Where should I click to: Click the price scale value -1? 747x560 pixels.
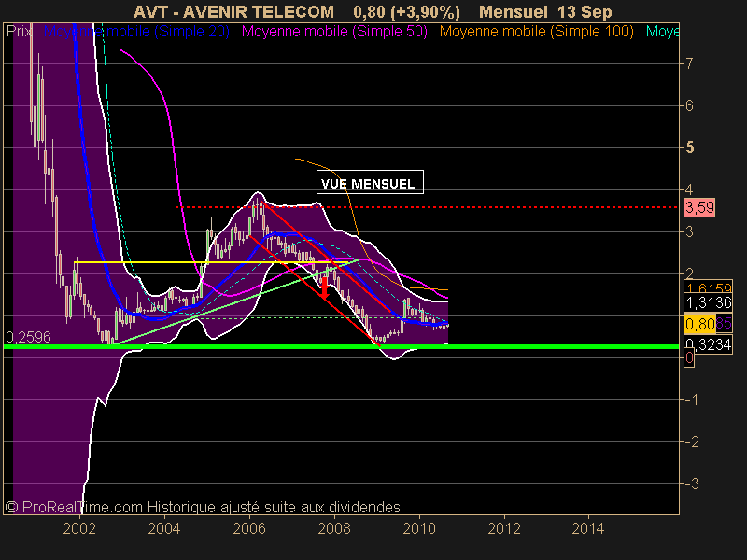pos(692,399)
